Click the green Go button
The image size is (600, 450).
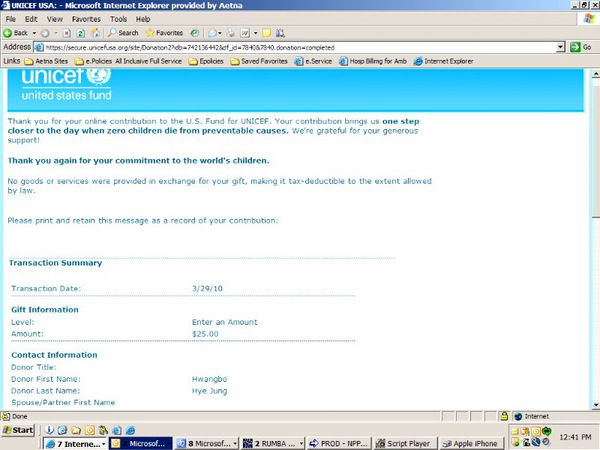(581, 47)
